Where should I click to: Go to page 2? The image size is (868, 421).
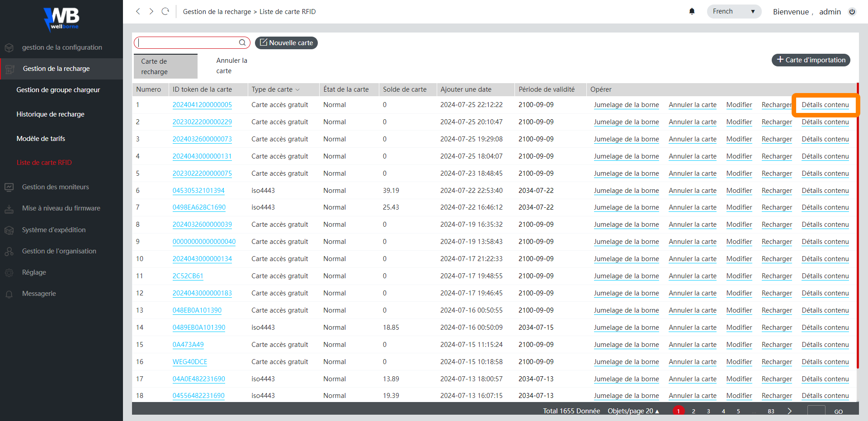(x=693, y=411)
